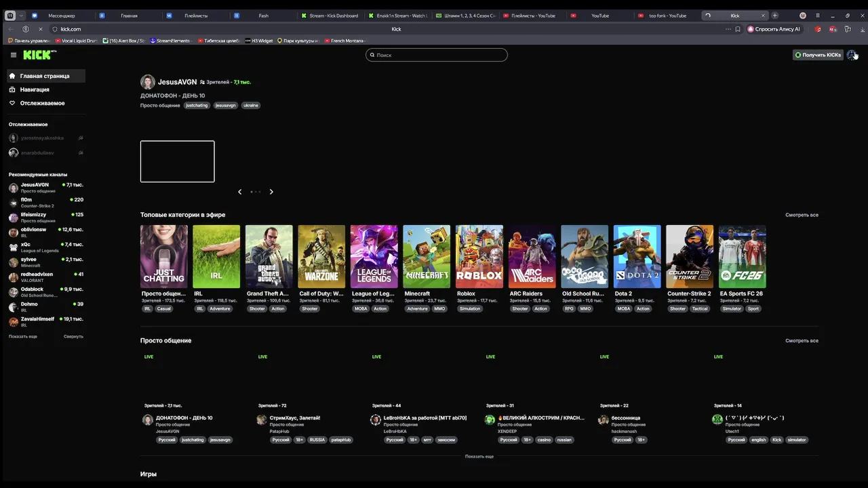
Task: Open Call of Duty Warzone category card
Action: click(321, 256)
